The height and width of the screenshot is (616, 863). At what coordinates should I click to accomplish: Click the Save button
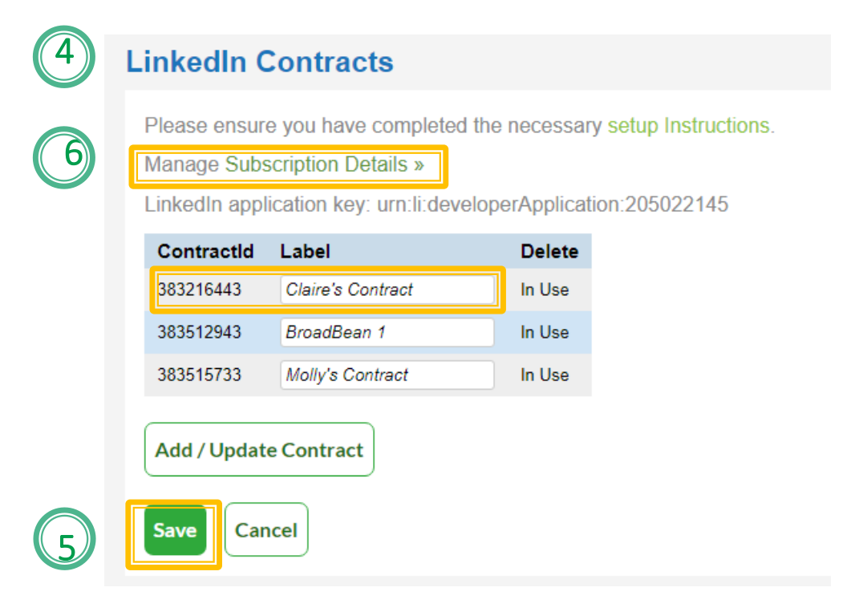174,530
